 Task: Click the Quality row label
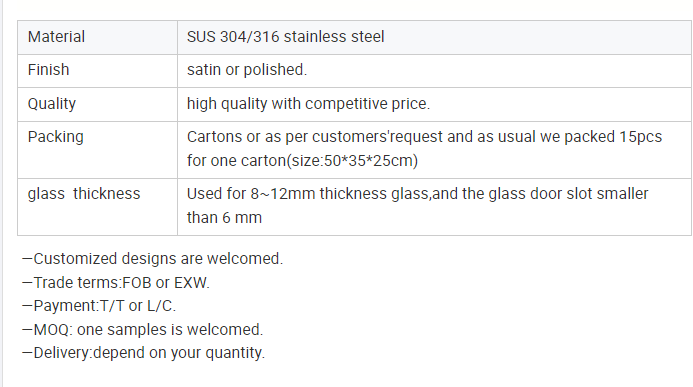(52, 104)
